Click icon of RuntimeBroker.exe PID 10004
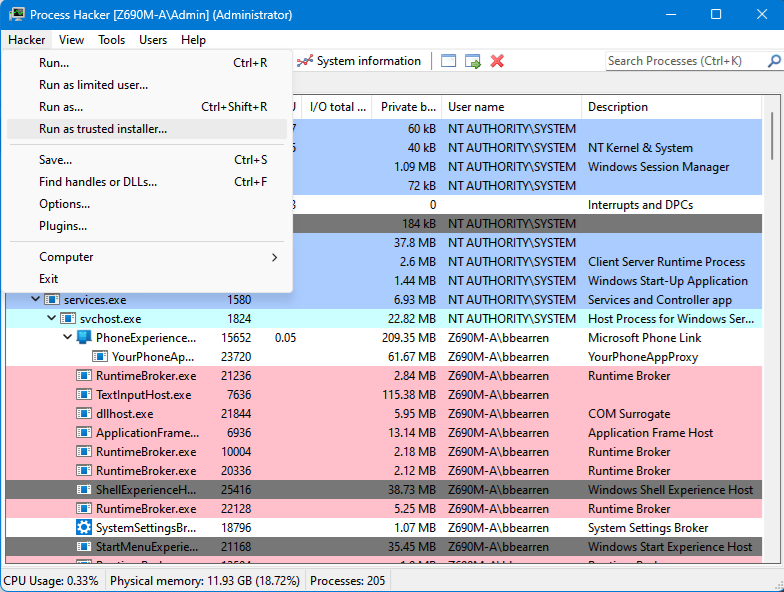 point(84,452)
